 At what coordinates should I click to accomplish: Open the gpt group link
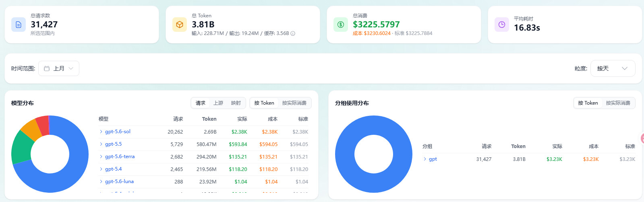pos(433,159)
